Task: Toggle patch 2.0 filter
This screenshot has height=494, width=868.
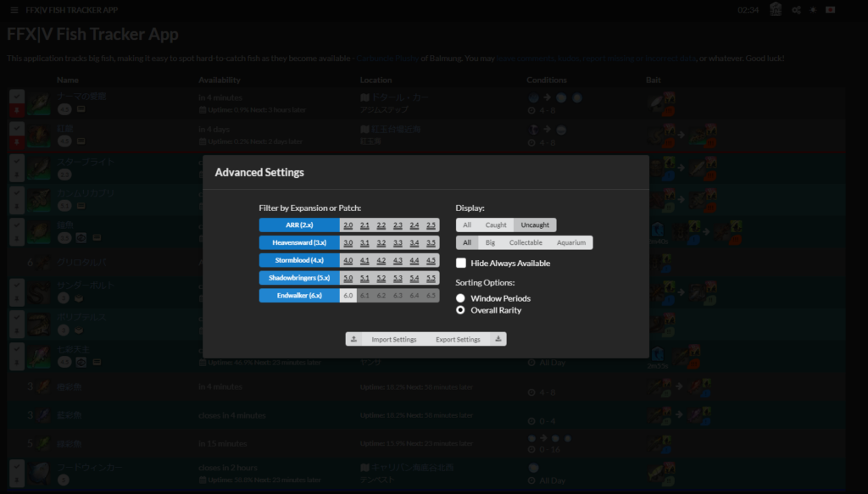Action: [348, 225]
